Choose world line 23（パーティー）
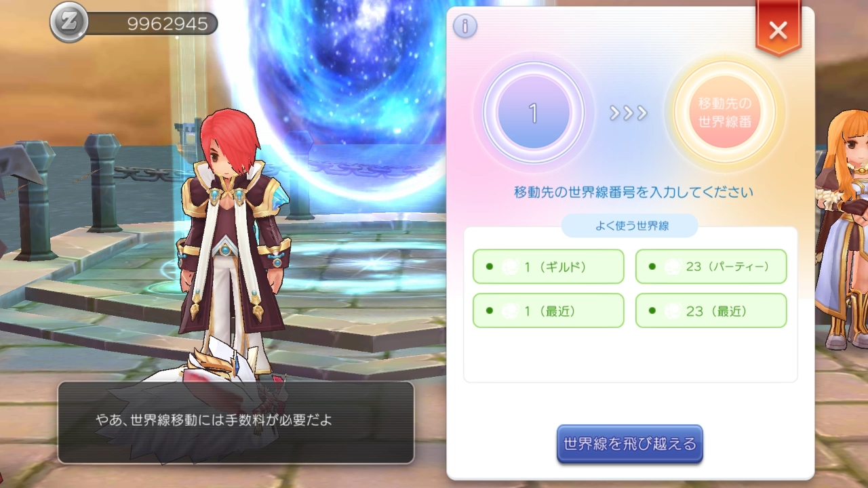The width and height of the screenshot is (868, 488). pos(711,266)
